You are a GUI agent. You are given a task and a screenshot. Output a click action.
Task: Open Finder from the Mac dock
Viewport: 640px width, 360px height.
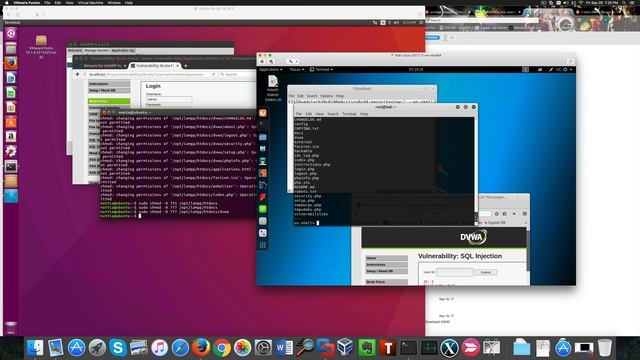point(35,348)
